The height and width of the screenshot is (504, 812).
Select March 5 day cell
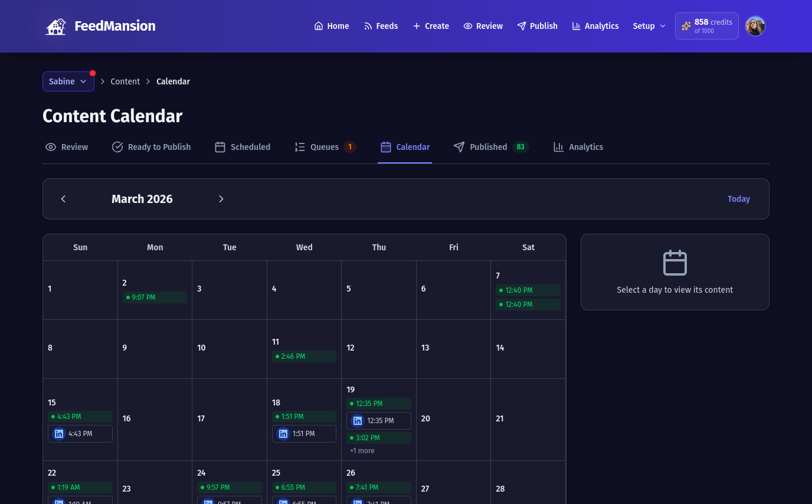[379, 290]
